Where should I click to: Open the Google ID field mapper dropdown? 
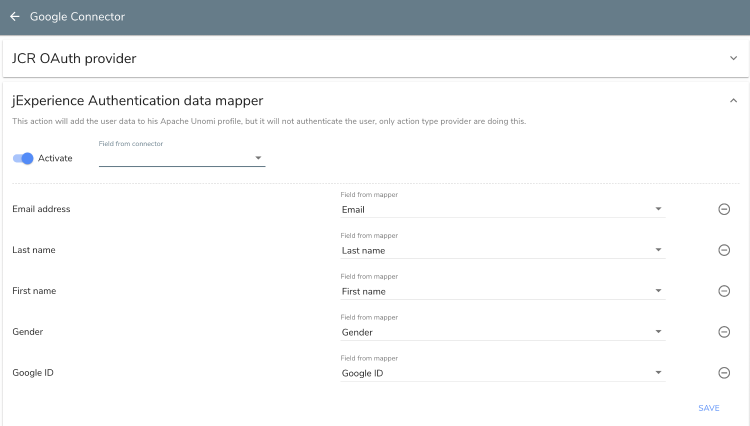(503, 373)
